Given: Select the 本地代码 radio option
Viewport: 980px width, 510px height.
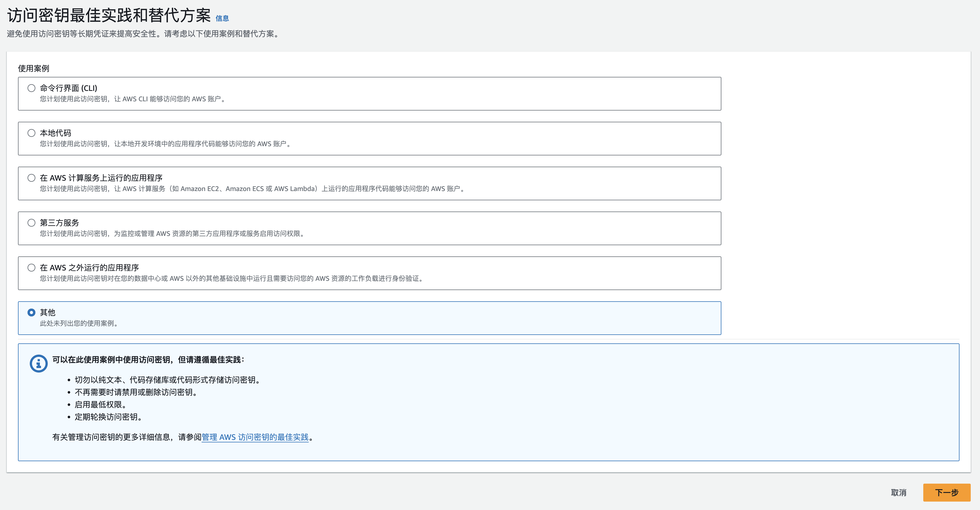Looking at the screenshot, I should (31, 133).
